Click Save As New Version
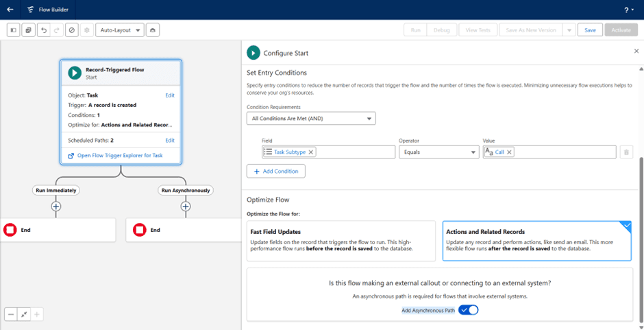 click(x=531, y=30)
